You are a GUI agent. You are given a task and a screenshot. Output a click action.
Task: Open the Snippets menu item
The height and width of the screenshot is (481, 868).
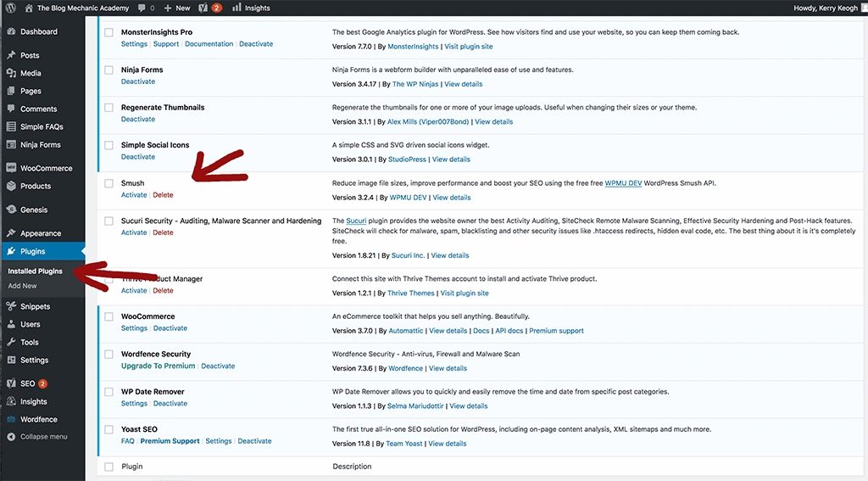click(35, 306)
